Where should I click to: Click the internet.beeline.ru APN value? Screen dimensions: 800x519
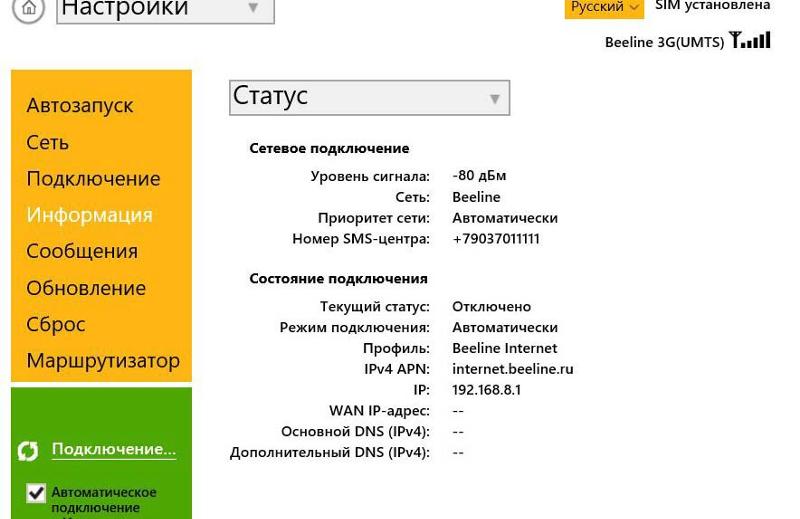[513, 369]
